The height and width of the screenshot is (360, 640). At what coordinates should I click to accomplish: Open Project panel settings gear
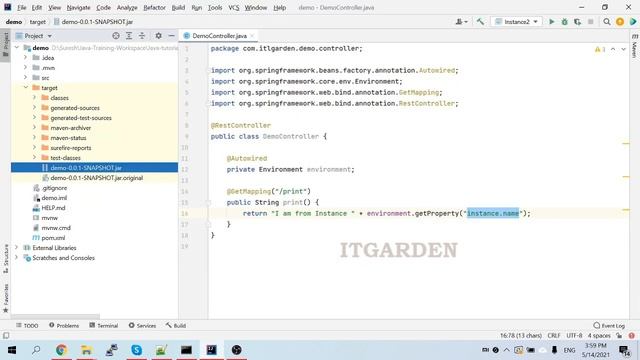point(158,36)
